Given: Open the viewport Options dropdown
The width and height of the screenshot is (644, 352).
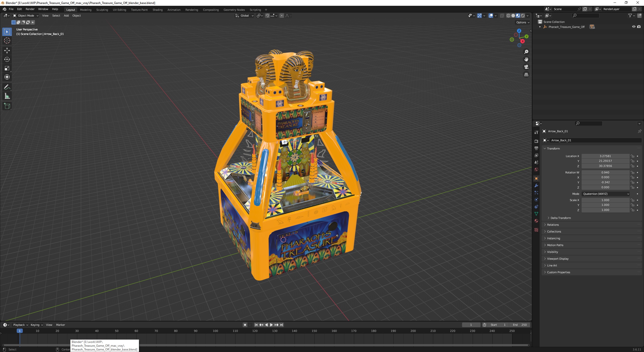Looking at the screenshot, I should click(523, 22).
